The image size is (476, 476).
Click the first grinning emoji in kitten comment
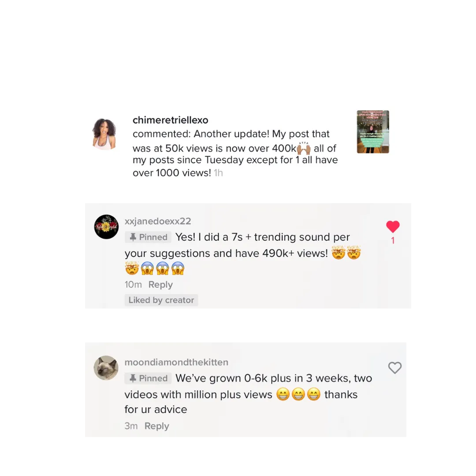(x=283, y=394)
